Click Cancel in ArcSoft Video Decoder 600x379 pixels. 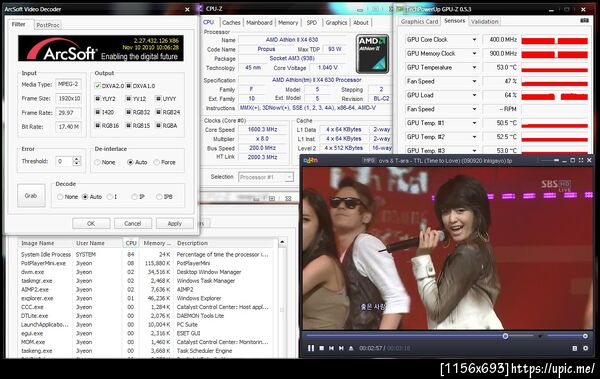pos(133,224)
